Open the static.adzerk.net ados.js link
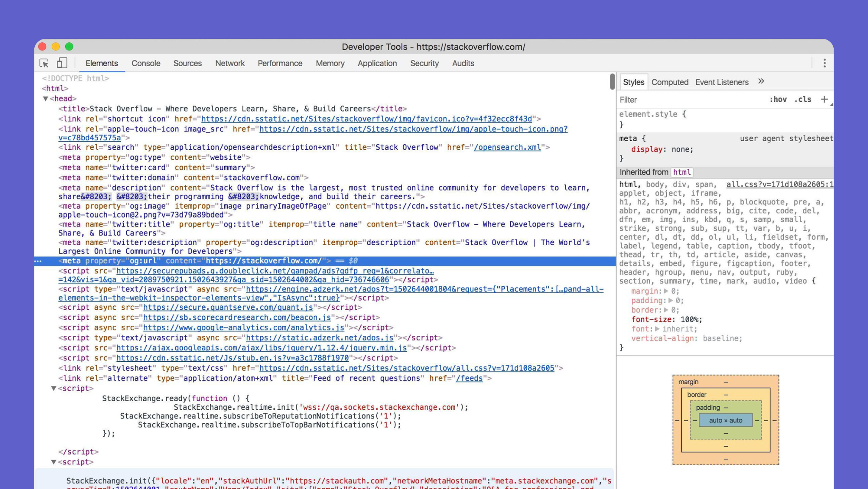 [320, 338]
